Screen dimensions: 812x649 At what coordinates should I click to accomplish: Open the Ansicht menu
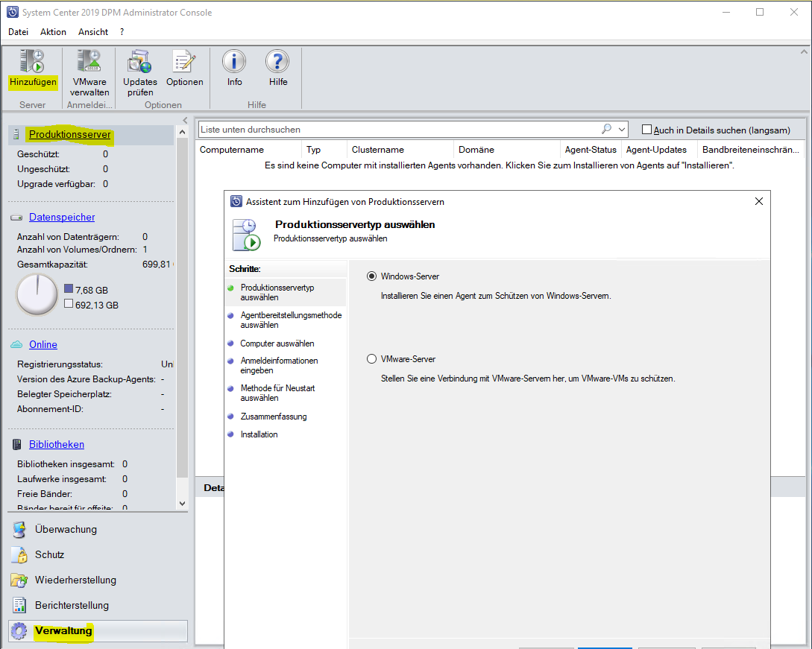point(93,32)
